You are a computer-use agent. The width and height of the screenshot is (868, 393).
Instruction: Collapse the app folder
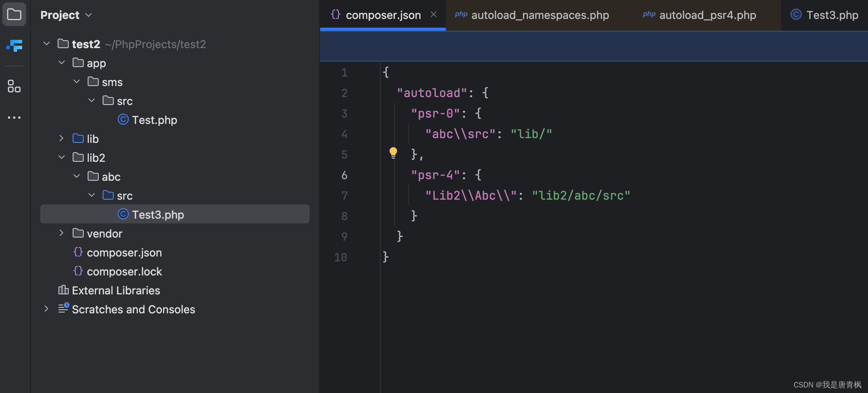click(x=62, y=62)
